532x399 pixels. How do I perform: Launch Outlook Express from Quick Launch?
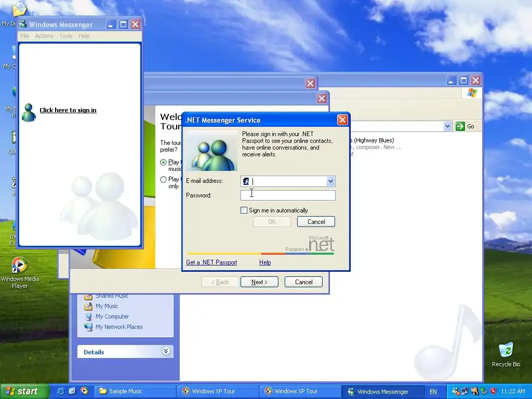72,391
